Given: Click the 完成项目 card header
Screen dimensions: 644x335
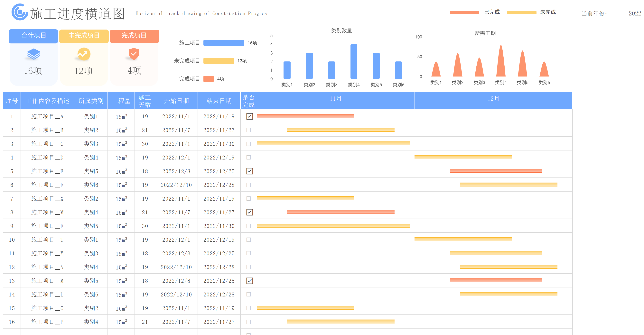Looking at the screenshot, I should tap(134, 35).
